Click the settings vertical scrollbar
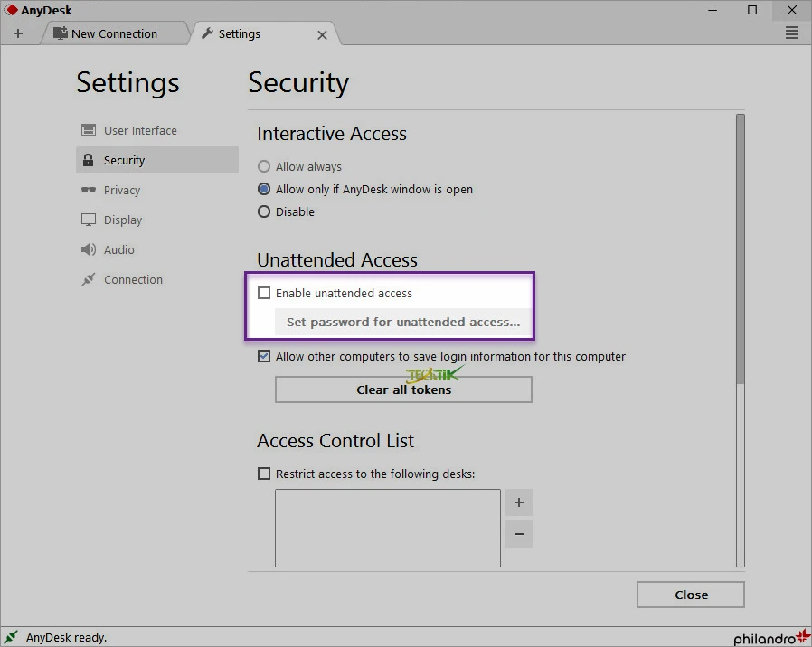 click(741, 249)
